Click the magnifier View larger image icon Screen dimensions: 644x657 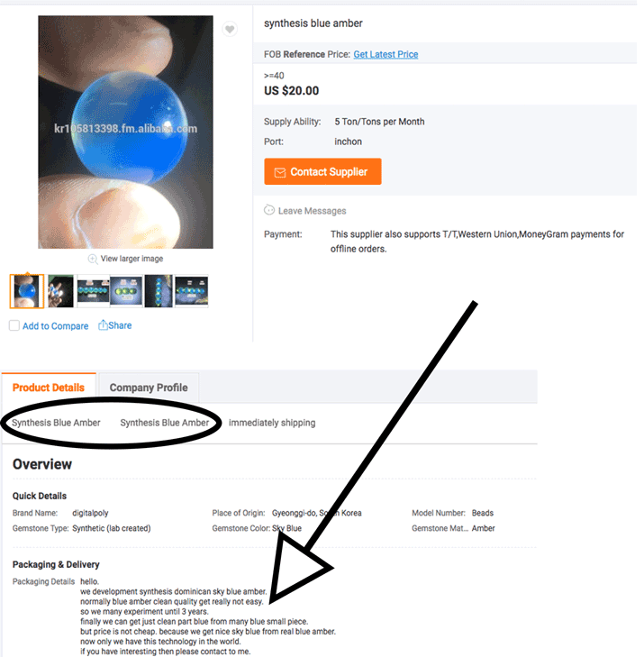tap(93, 259)
